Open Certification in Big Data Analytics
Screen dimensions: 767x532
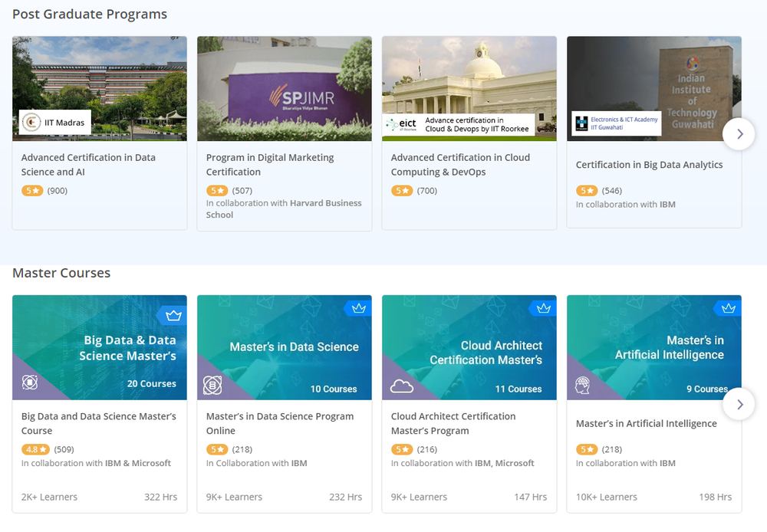[649, 165]
